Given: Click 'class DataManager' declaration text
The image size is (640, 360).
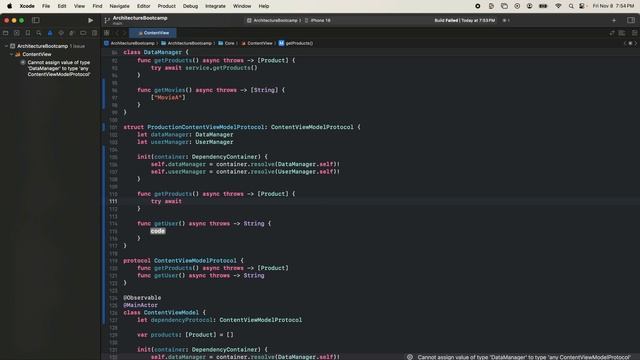Looking at the screenshot, I should tap(152, 52).
